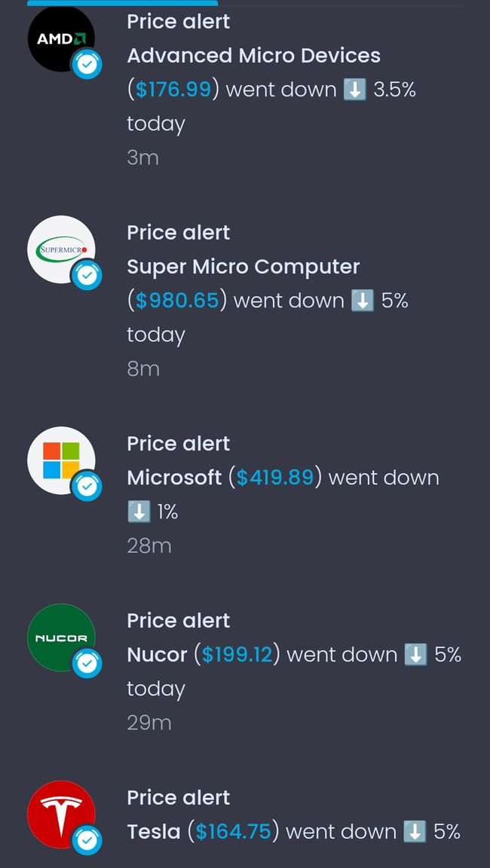Open the Advanced Micro Devices alert title

click(253, 56)
